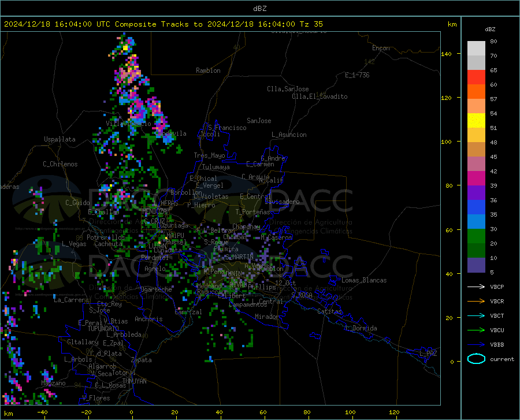The width and height of the screenshot is (520, 420).
Task: Click the 'Tres_Mayo' map label
Action: click(209, 155)
